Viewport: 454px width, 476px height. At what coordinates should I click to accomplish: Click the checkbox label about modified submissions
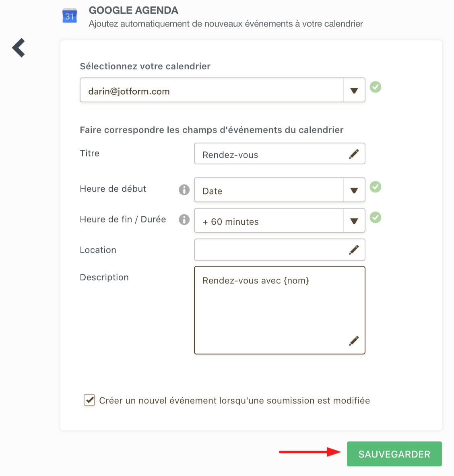point(234,401)
